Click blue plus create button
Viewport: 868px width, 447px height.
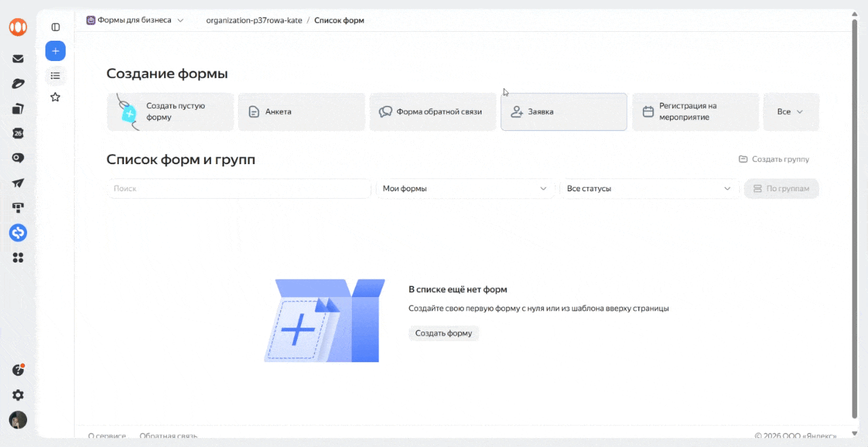tap(56, 51)
